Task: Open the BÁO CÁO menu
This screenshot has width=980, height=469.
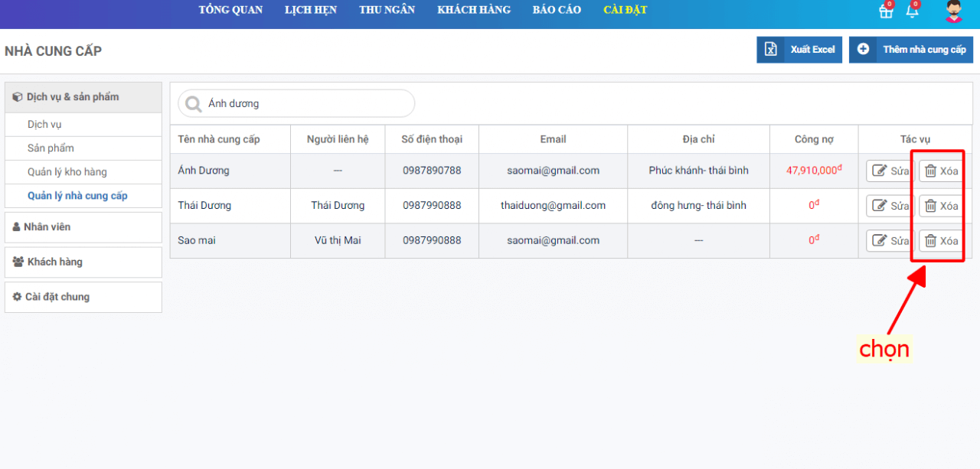Action: point(557,11)
